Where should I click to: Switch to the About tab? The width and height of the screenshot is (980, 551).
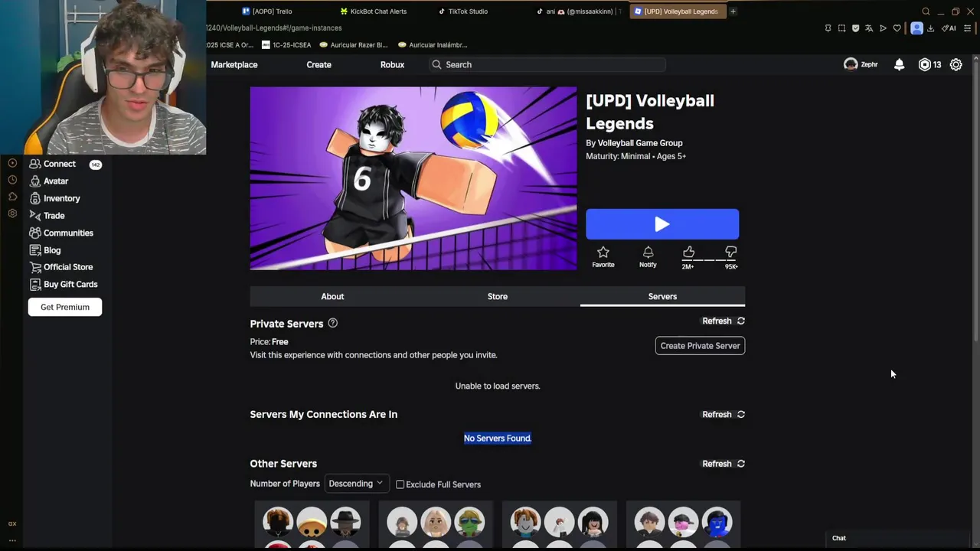[332, 296]
